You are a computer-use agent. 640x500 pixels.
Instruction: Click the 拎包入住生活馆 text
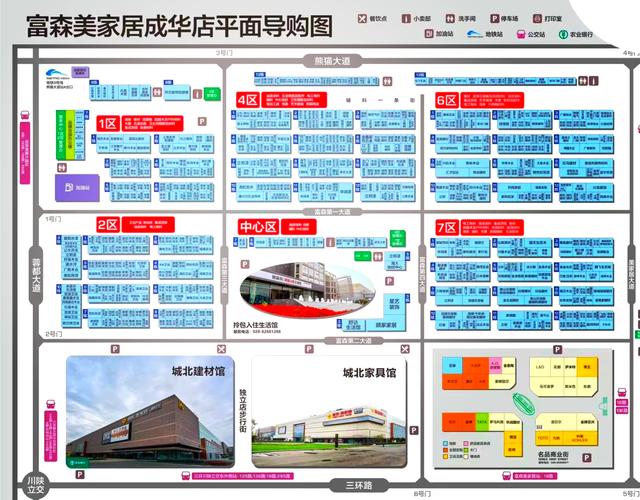[x=256, y=325]
